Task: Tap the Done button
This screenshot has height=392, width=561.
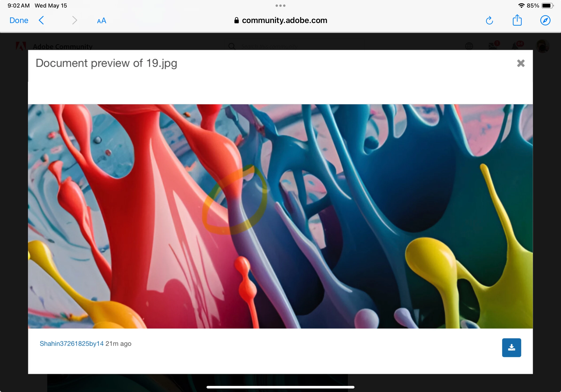Action: [x=19, y=20]
